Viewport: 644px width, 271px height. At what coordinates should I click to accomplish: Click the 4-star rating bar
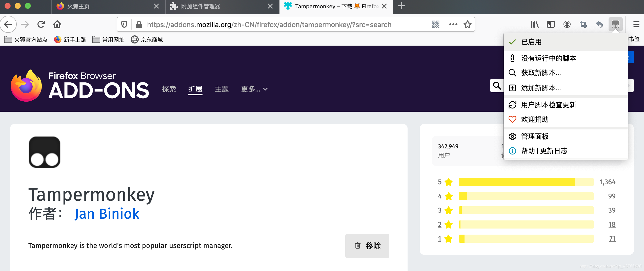pyautogui.click(x=526, y=196)
